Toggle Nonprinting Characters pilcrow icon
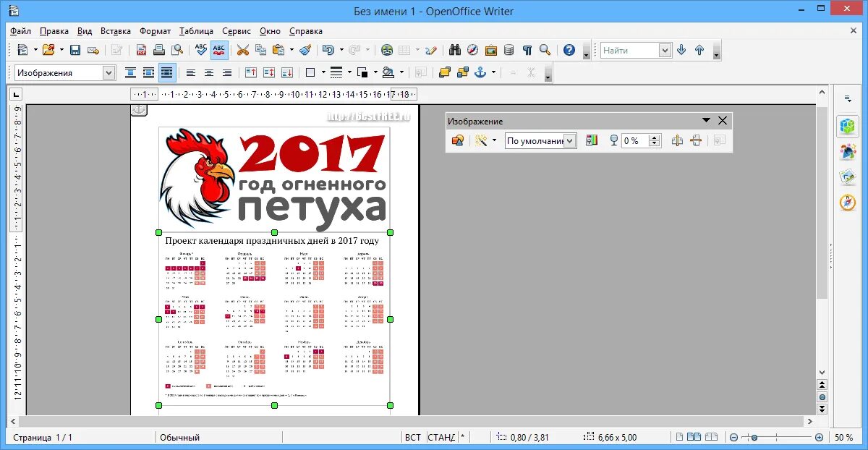Image resolution: width=868 pixels, height=450 pixels. [x=527, y=50]
